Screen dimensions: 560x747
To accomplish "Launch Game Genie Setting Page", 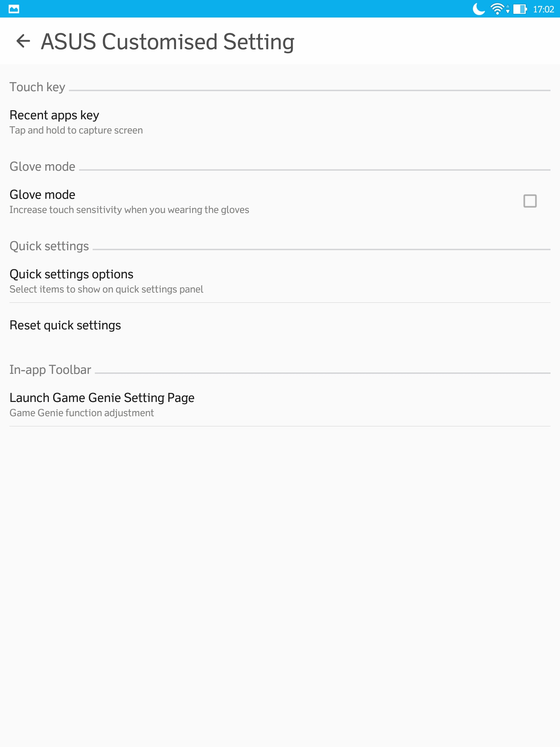I will click(280, 405).
